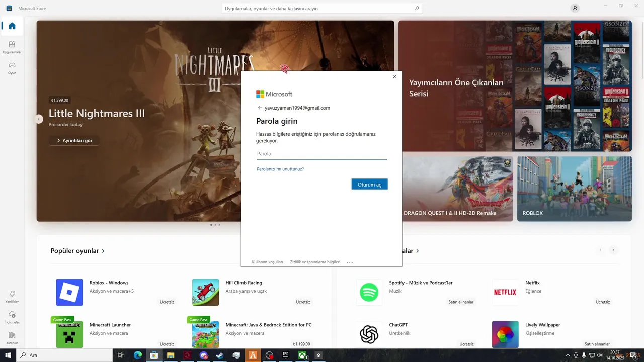The width and height of the screenshot is (644, 362).
Task: Click 'Satın alınanlar' button for Lively Wallpaper
Action: coord(597,344)
